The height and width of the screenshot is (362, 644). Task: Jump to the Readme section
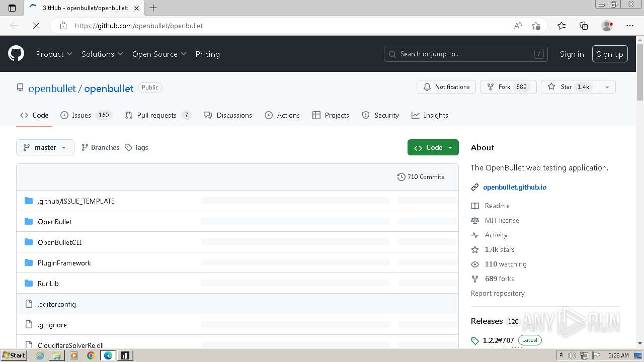click(x=491, y=206)
